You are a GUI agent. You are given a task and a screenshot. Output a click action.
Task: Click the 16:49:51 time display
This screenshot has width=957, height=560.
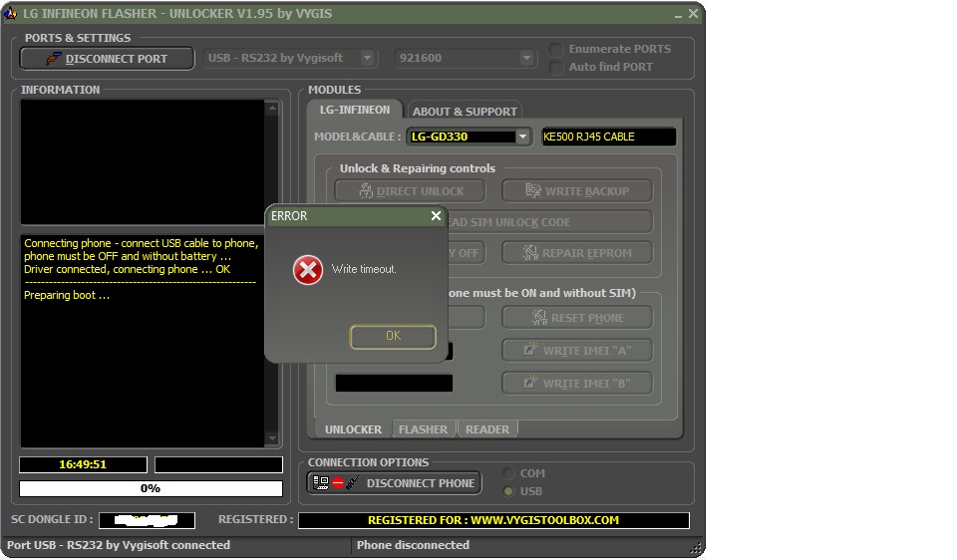(x=83, y=464)
